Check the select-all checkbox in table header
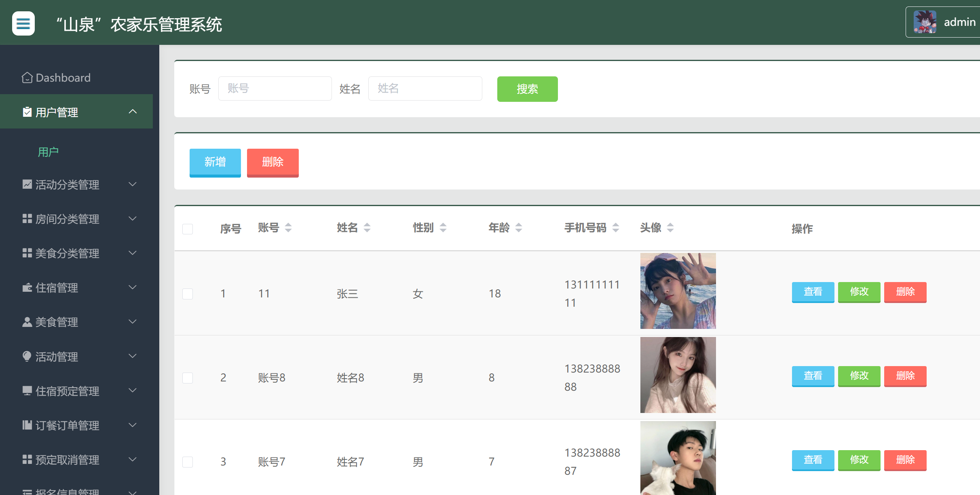980x495 pixels. [x=188, y=229]
